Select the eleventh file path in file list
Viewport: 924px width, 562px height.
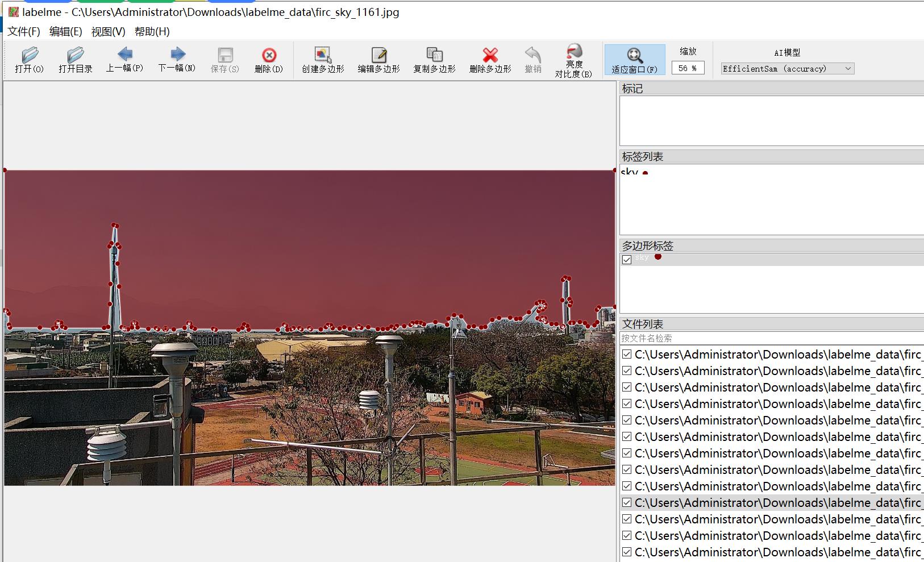(x=779, y=519)
